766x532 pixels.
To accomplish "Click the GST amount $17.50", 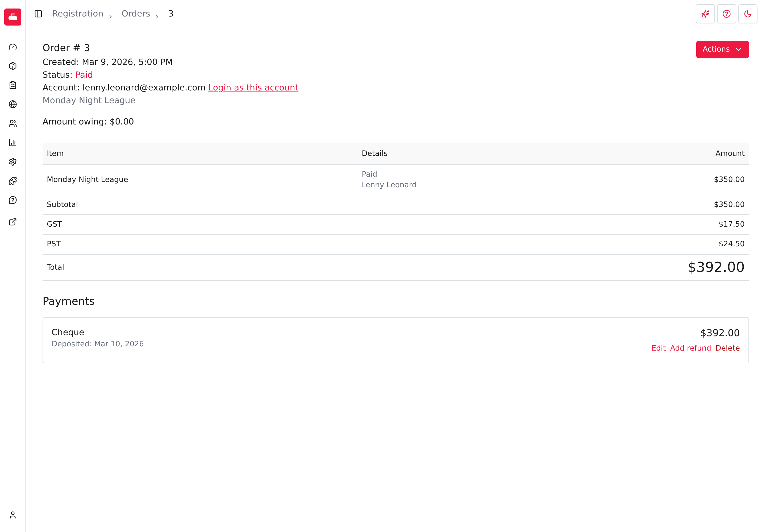I will [x=731, y=224].
